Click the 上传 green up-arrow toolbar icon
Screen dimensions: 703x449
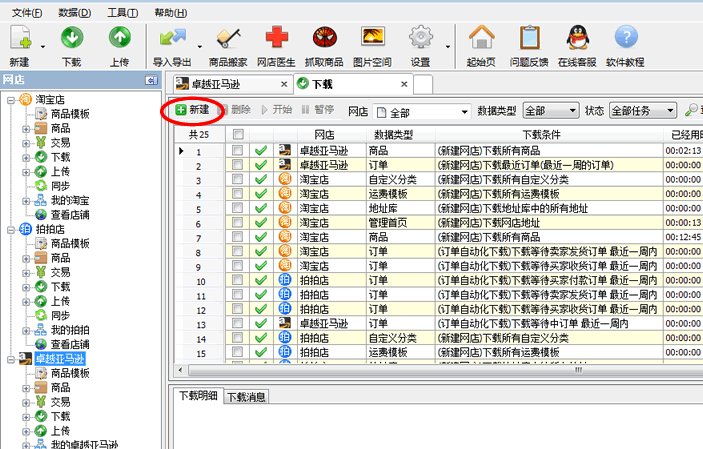(120, 38)
